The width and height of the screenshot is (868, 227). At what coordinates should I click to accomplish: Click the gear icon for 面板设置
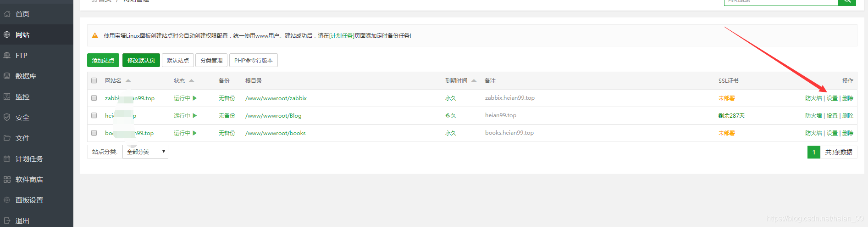[7, 200]
